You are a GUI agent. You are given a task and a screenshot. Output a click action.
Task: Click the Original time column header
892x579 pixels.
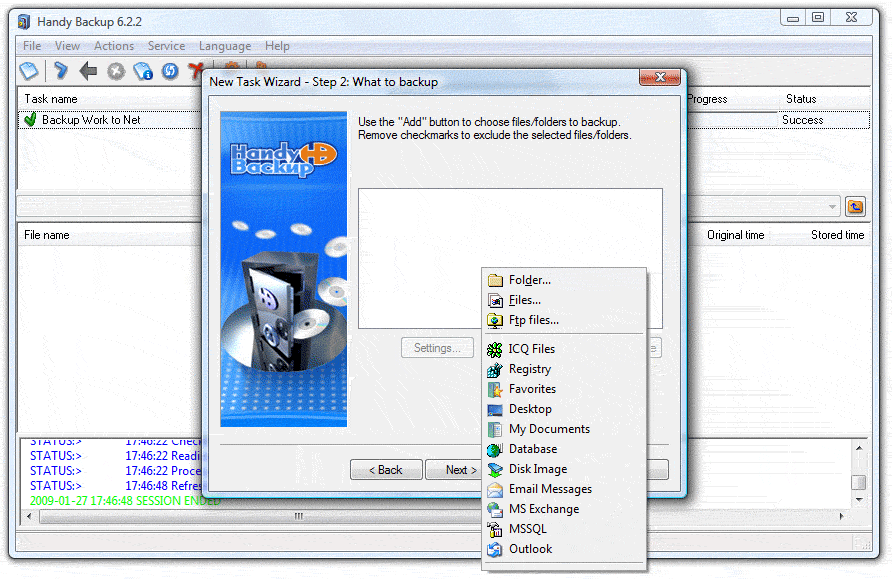736,235
